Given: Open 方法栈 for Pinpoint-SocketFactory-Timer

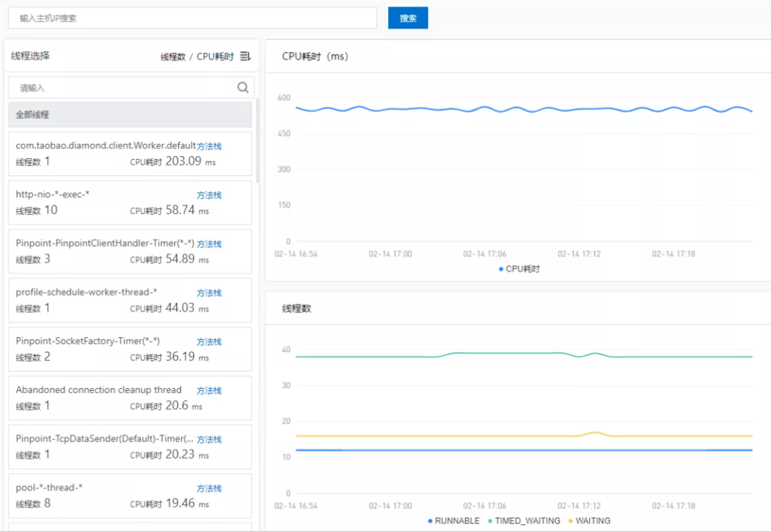Looking at the screenshot, I should click(x=209, y=342).
